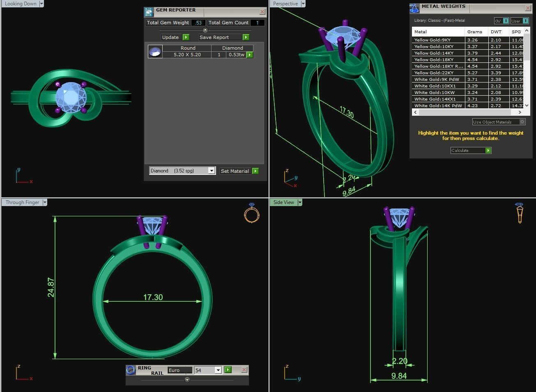Viewport: 536px width, 392px height.
Task: Click Perspective viewport label
Action: (285, 4)
